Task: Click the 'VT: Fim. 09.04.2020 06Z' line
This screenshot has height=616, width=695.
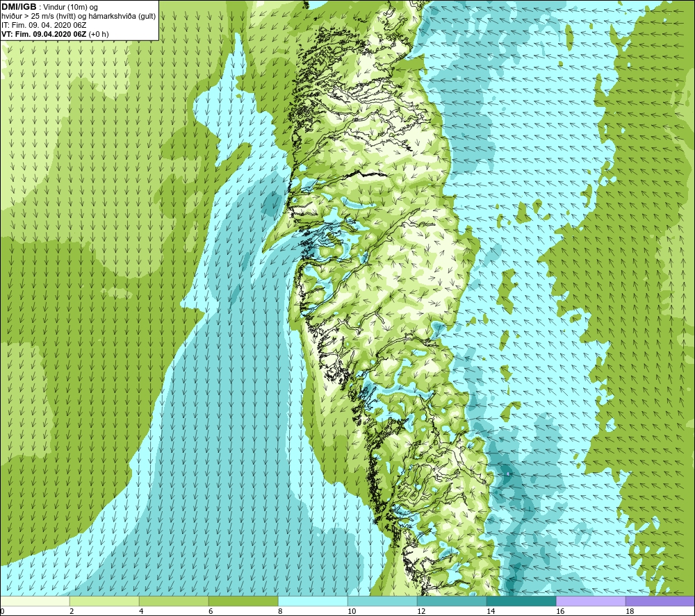Action: [x=55, y=34]
